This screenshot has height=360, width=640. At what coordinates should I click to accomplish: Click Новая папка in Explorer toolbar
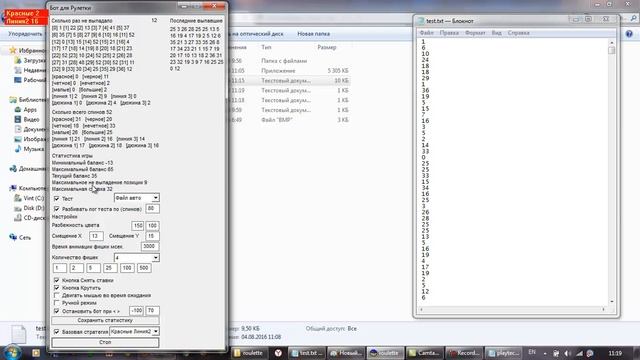pos(313,34)
